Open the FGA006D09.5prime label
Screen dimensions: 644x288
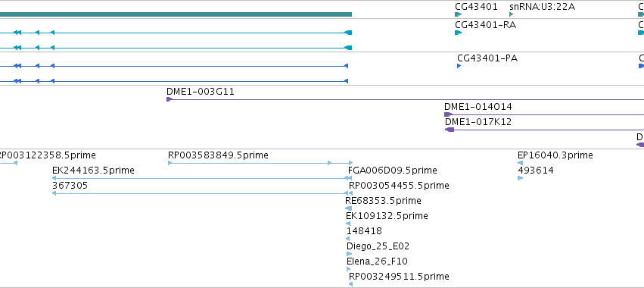pos(393,171)
